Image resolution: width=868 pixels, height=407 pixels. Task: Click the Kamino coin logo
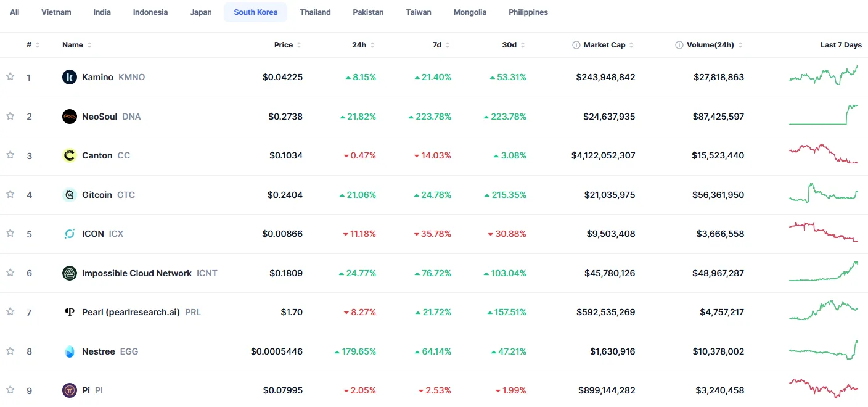coord(70,77)
